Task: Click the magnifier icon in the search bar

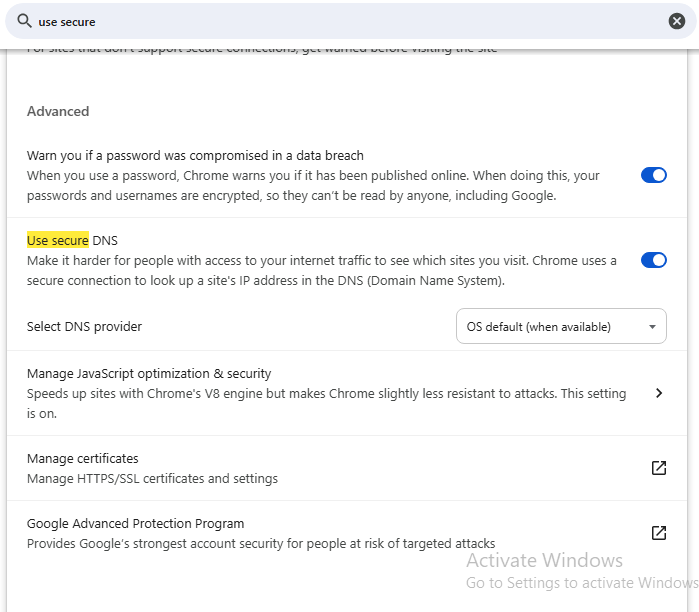Action: coord(24,20)
